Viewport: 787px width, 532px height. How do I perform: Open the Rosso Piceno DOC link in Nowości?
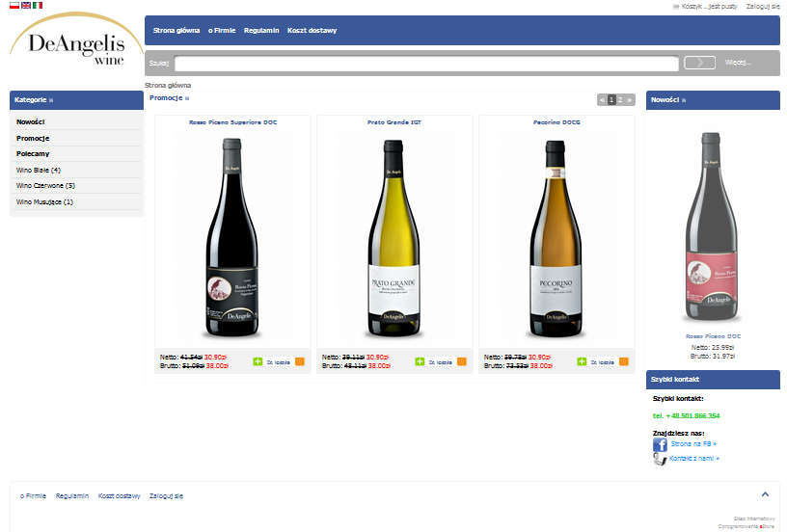(x=714, y=336)
